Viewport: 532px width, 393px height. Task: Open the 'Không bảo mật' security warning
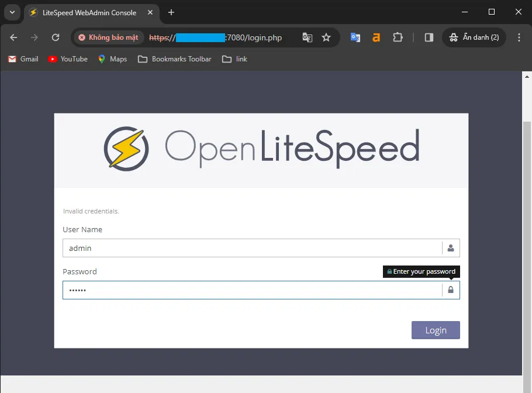click(x=109, y=37)
